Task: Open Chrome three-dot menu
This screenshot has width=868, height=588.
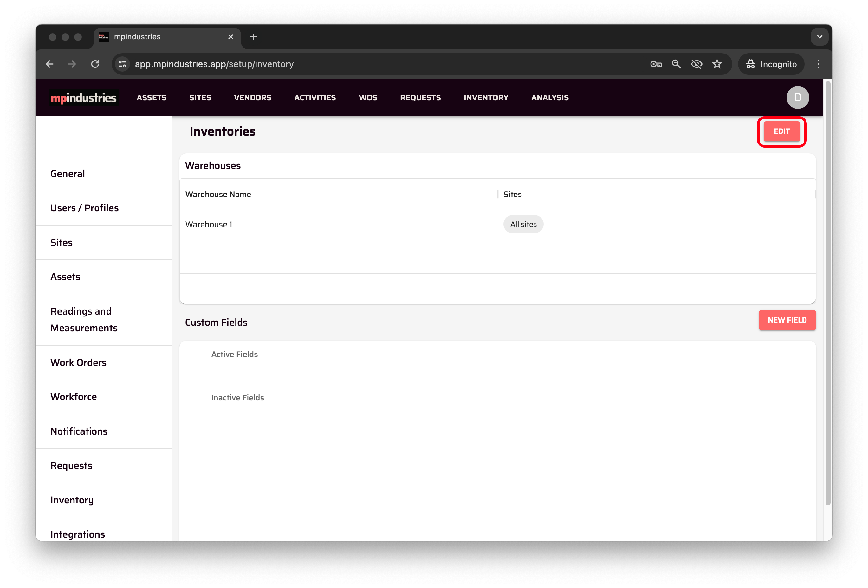Action: coord(818,64)
